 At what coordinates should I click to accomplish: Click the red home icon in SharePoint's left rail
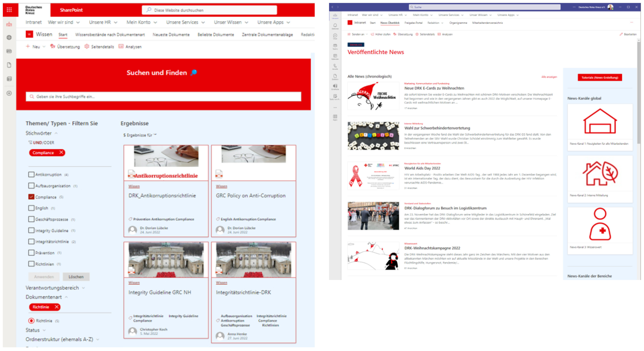click(x=9, y=24)
